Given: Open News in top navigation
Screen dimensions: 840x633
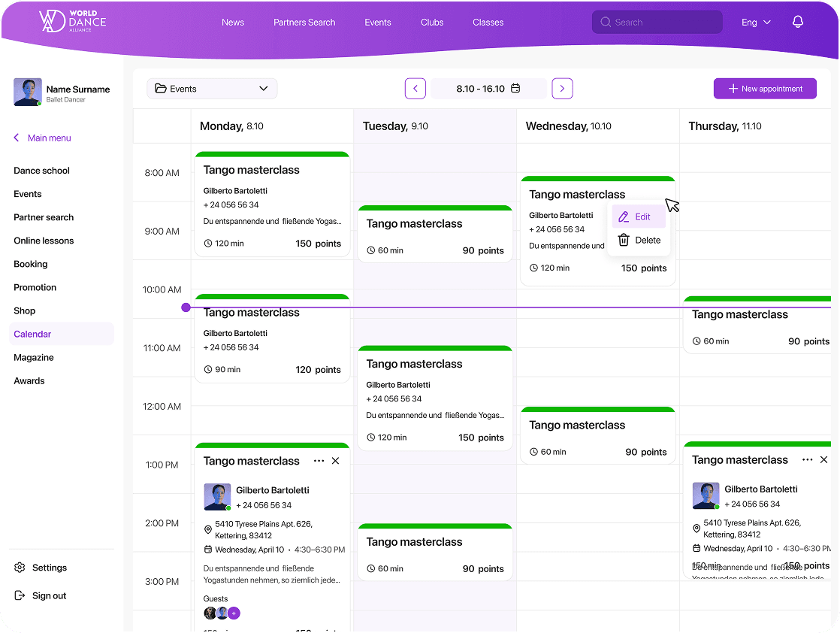Looking at the screenshot, I should 233,22.
